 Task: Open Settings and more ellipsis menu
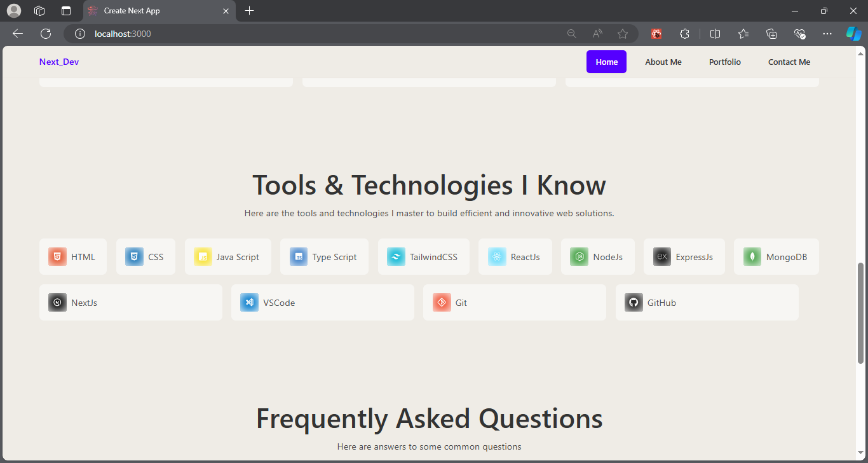tap(827, 34)
